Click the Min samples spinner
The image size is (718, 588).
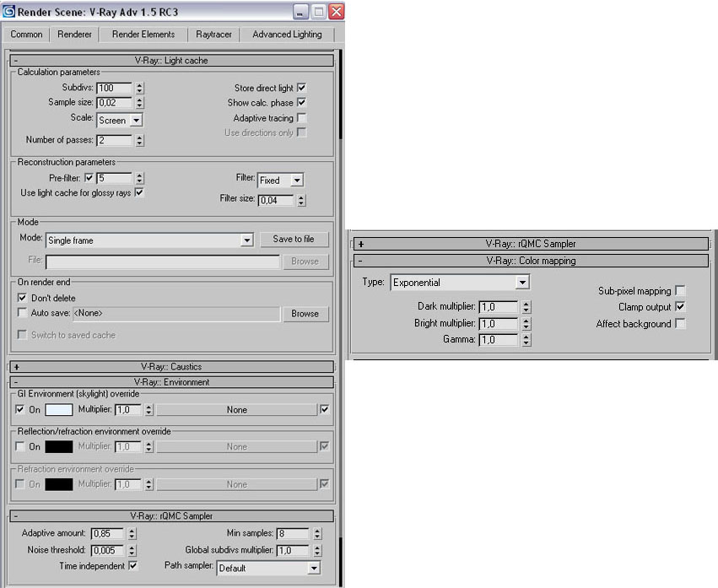pos(318,533)
